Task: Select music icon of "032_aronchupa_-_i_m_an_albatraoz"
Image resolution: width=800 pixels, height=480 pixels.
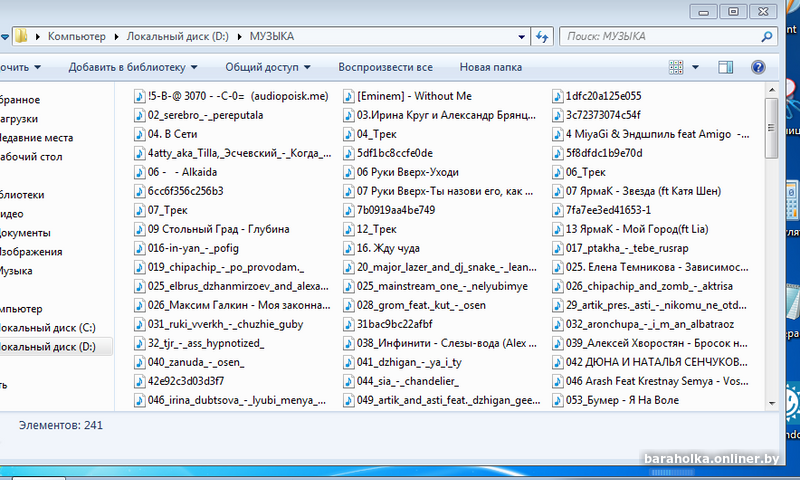Action: [x=558, y=324]
